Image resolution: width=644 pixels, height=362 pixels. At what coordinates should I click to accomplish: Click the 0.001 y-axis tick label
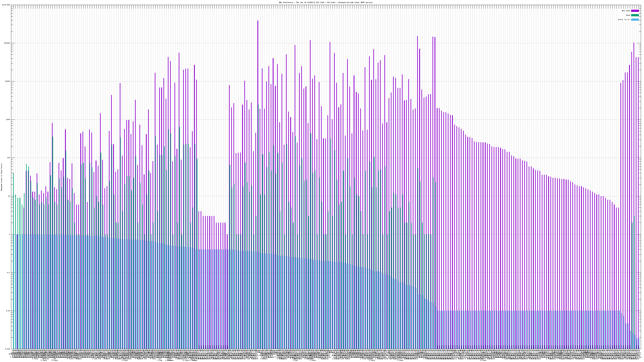(8, 349)
